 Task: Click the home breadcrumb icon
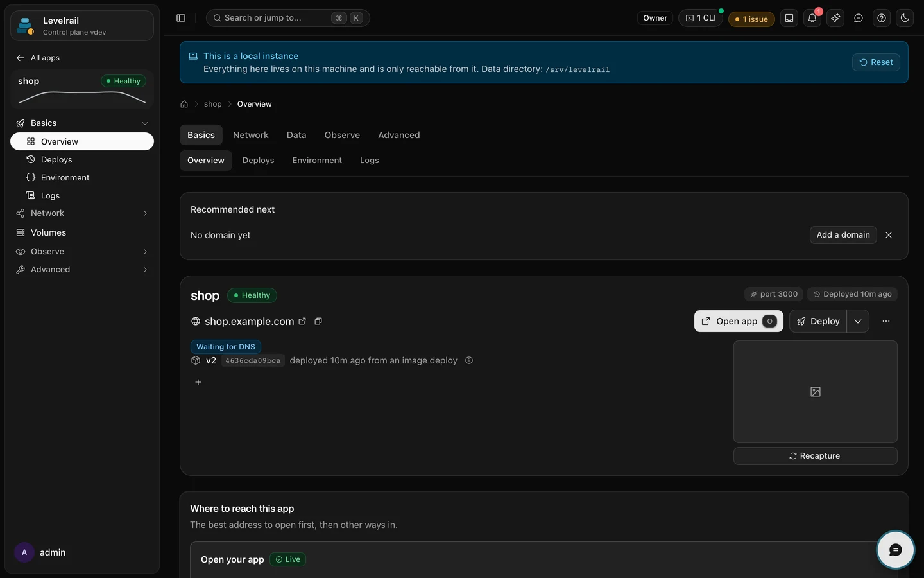[x=184, y=104]
